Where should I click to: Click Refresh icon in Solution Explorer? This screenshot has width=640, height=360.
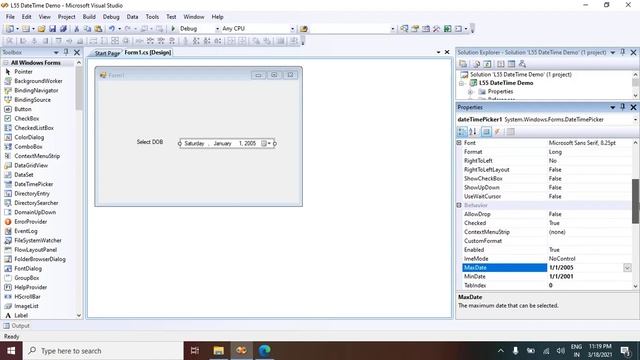point(487,64)
